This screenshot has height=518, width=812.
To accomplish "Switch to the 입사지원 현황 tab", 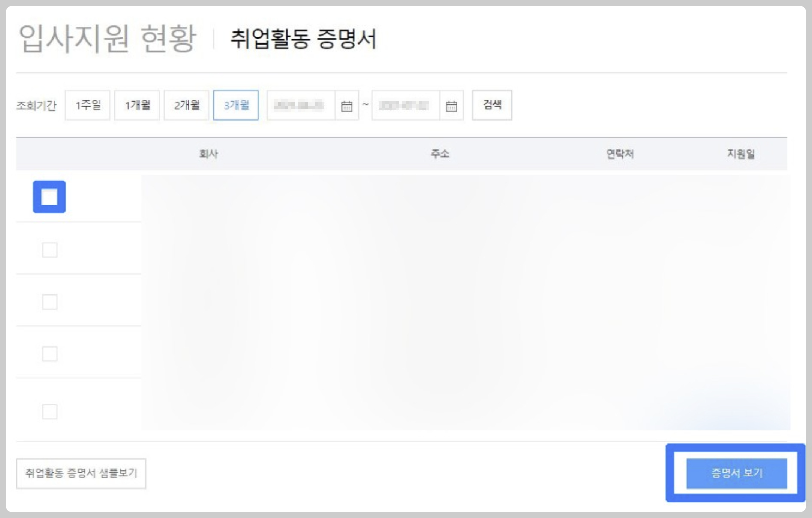I will click(108, 39).
